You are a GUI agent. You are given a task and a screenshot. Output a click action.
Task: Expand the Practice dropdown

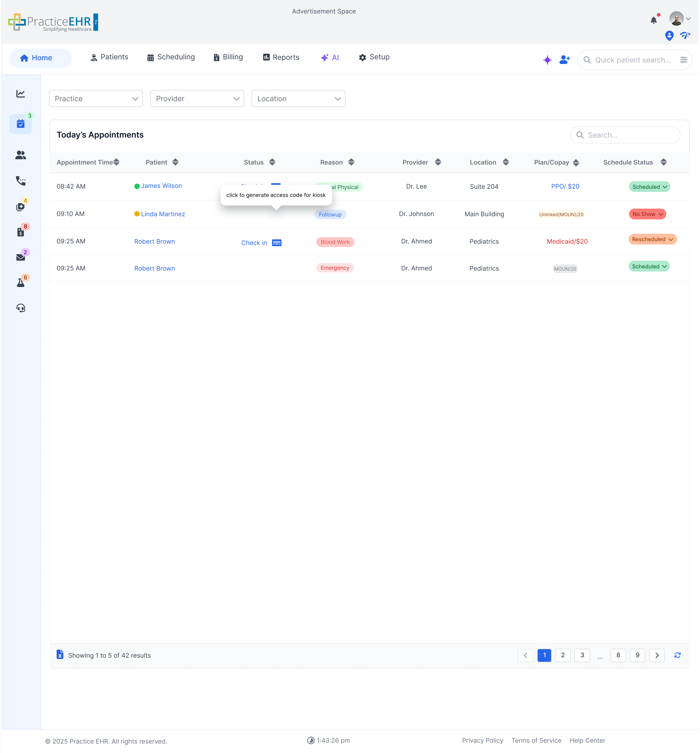tap(96, 98)
